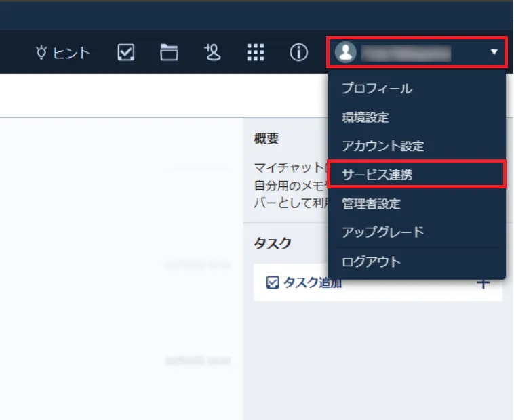Screen dimensions: 514x420
Task: Click the blurred username in header
Action: 406,52
